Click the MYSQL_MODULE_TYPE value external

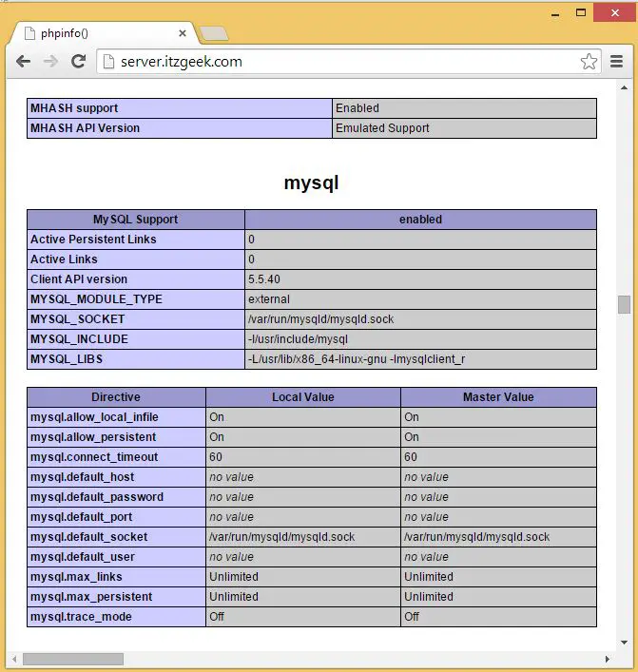pos(269,299)
